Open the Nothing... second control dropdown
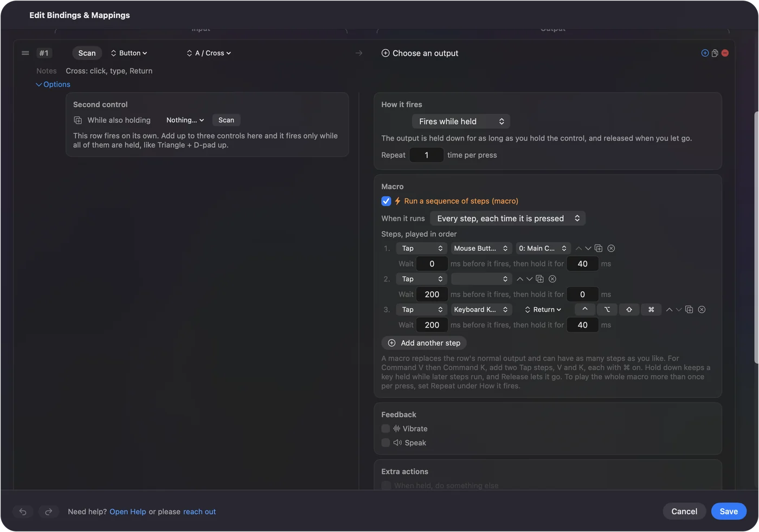The width and height of the screenshot is (759, 532). [x=185, y=120]
